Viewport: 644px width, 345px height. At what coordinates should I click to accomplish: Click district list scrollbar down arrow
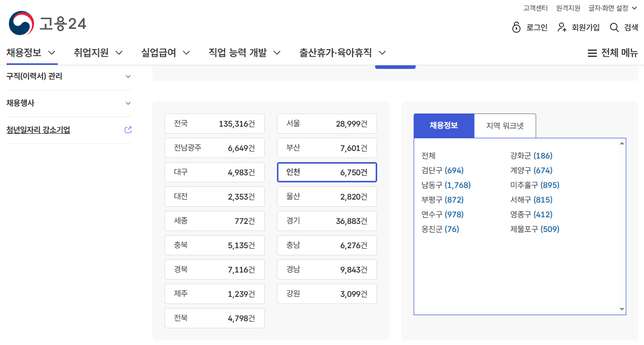click(622, 310)
